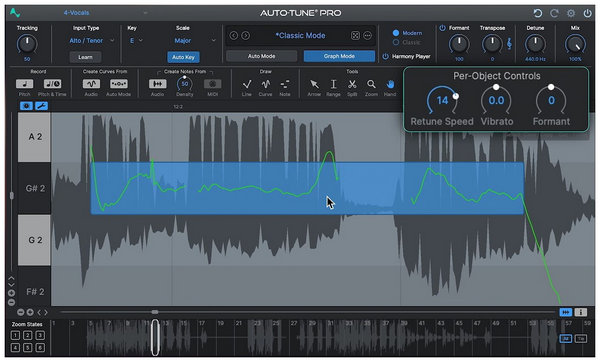Zoom out horizontally with minus icon

click(21, 312)
